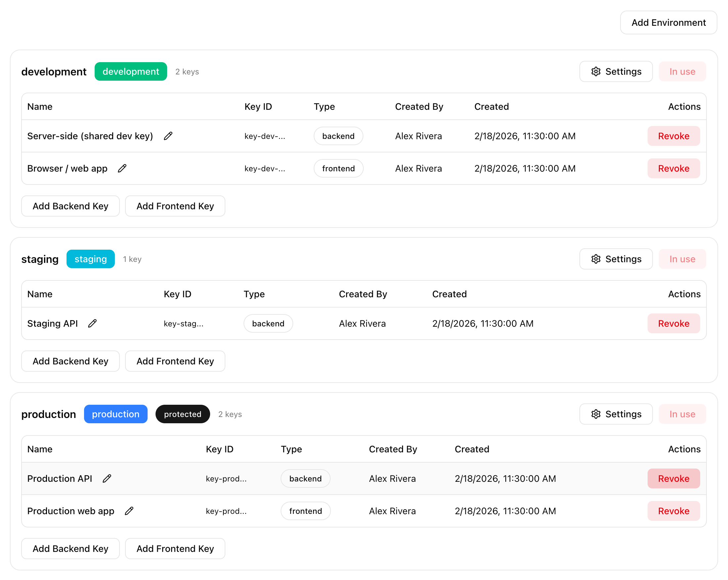Add Frontend Key to production environment

175,549
